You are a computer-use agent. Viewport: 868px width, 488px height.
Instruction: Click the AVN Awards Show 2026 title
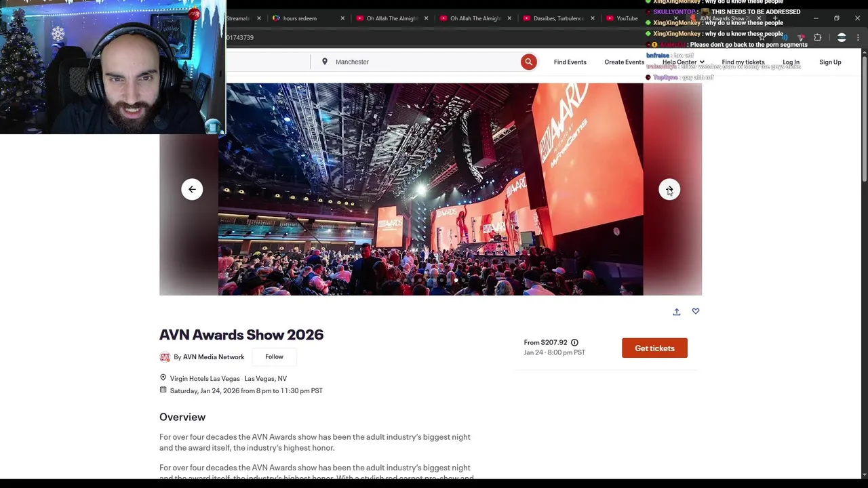pos(241,335)
